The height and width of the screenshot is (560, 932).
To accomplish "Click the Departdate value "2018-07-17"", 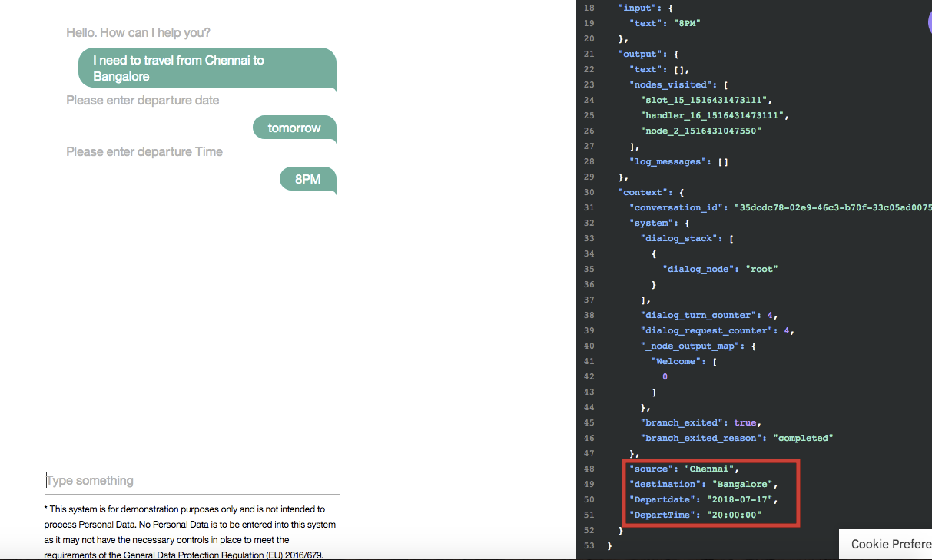I will pos(738,499).
